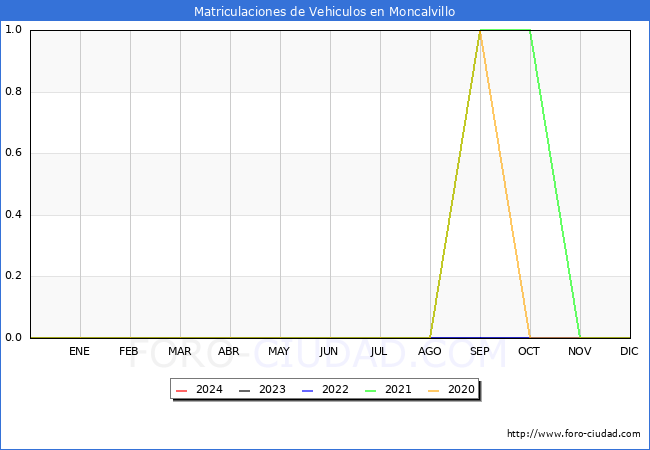Click the SEP month axis label
The image size is (650, 450).
tap(480, 351)
